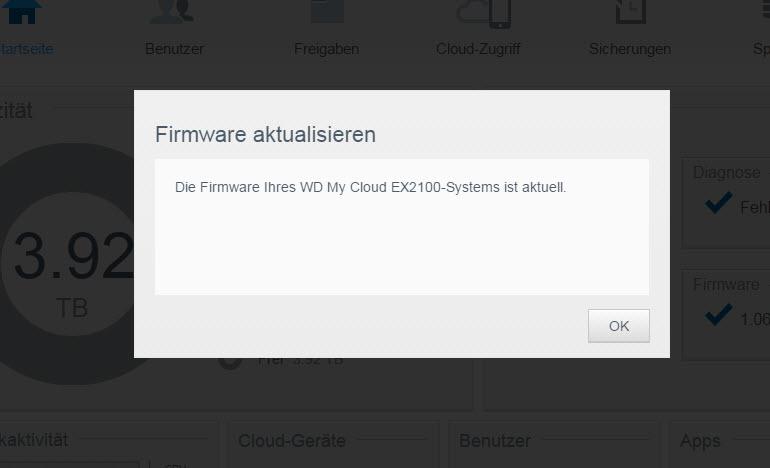Click the Diagnose checkmark icon
This screenshot has height=468, width=770.
pos(718,202)
